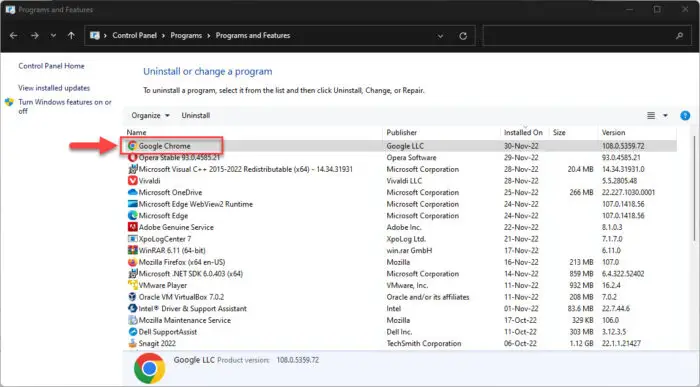
Task: Open the recent locations dropdown arrow
Action: [53, 36]
